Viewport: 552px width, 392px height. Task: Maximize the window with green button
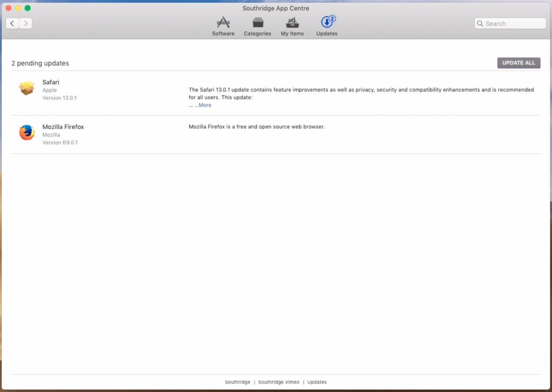[27, 8]
